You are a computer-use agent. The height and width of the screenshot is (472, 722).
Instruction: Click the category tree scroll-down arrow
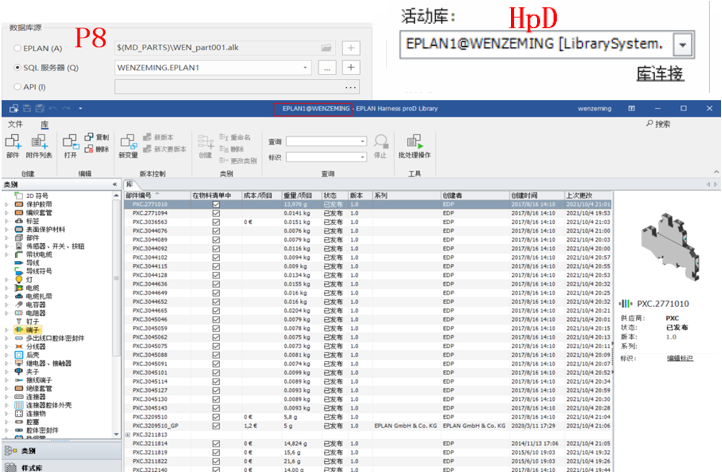116,434
